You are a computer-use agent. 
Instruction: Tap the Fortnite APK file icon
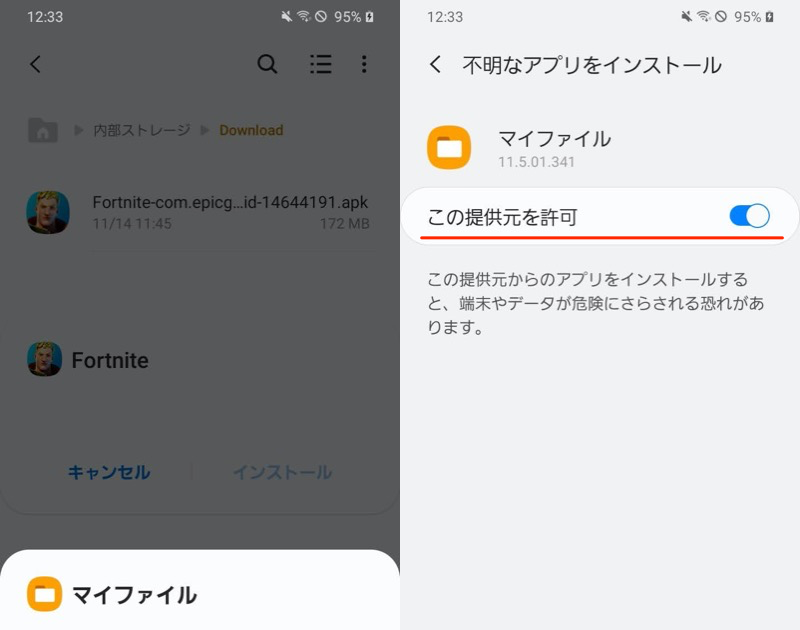tap(48, 212)
